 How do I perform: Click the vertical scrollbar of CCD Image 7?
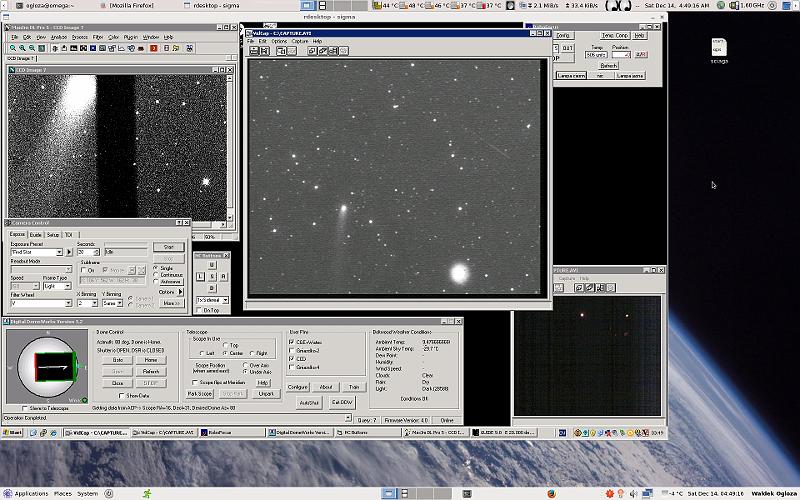229,150
